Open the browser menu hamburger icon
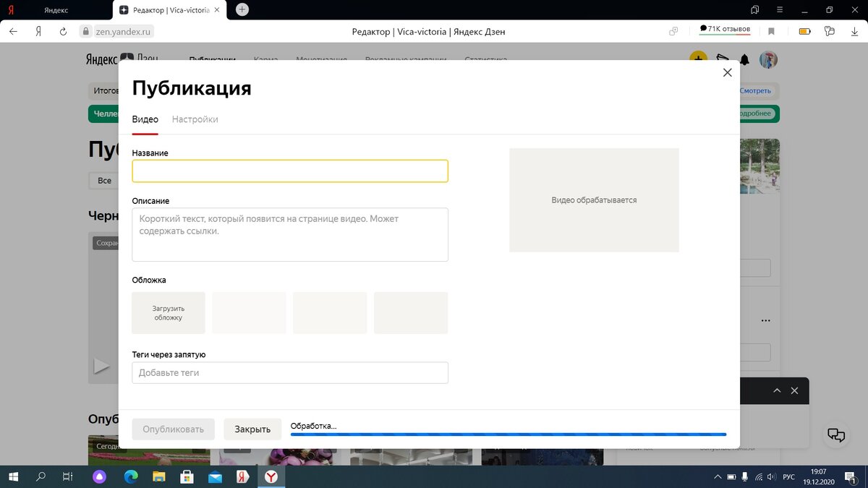Screen dimensions: 868x488 tap(780, 9)
